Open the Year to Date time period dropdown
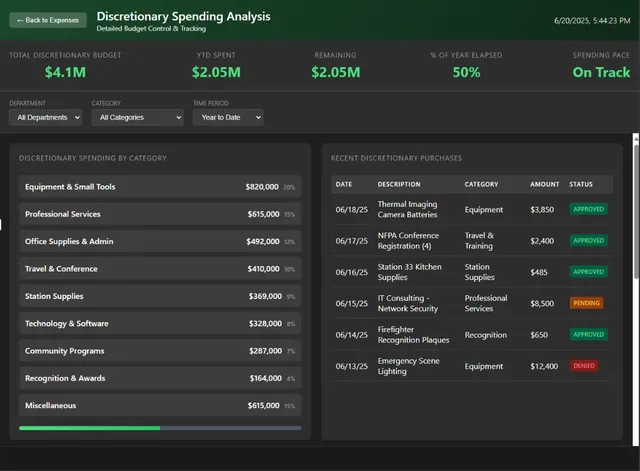The width and height of the screenshot is (640, 471). [x=228, y=118]
